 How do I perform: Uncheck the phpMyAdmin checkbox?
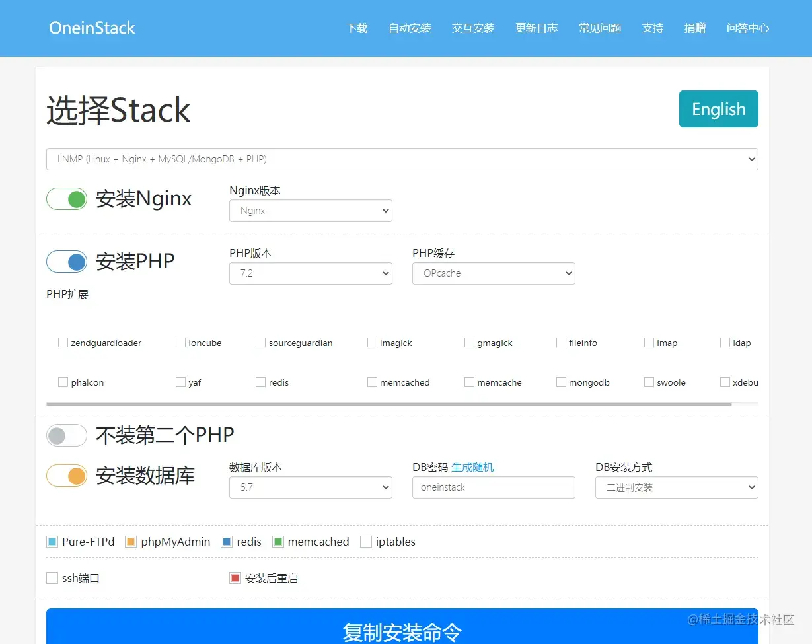pos(130,542)
